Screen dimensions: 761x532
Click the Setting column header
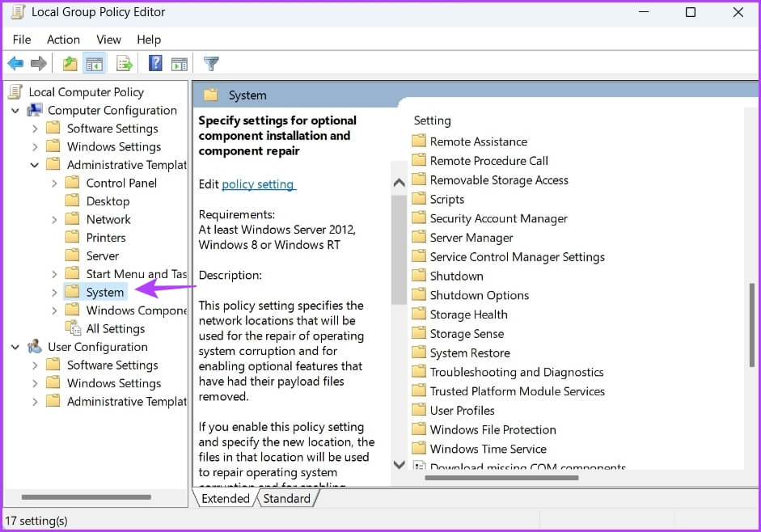[432, 120]
